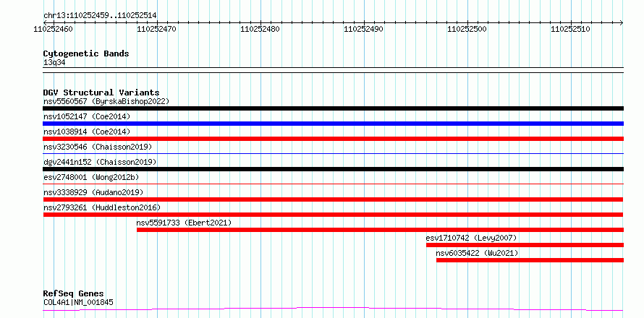This screenshot has width=644, height=318.
Task: Click the COL4A1|NM_001845 gene label
Action: point(78,303)
